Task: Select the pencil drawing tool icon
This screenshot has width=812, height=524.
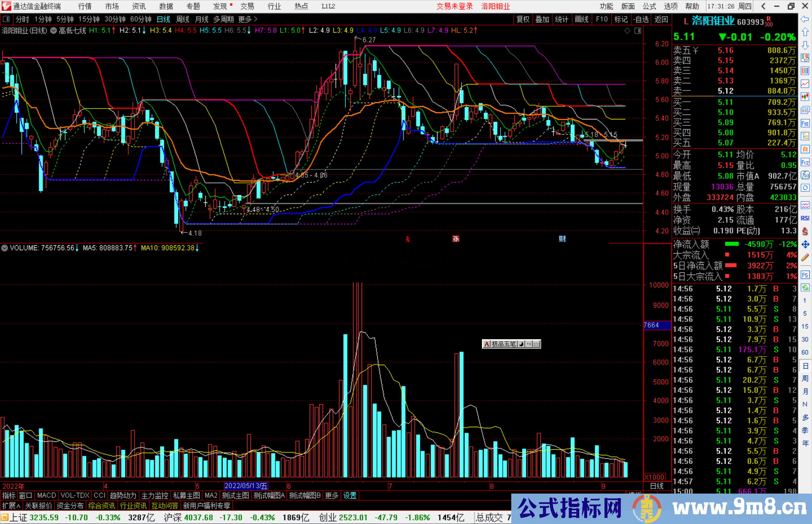Action: tap(805, 257)
